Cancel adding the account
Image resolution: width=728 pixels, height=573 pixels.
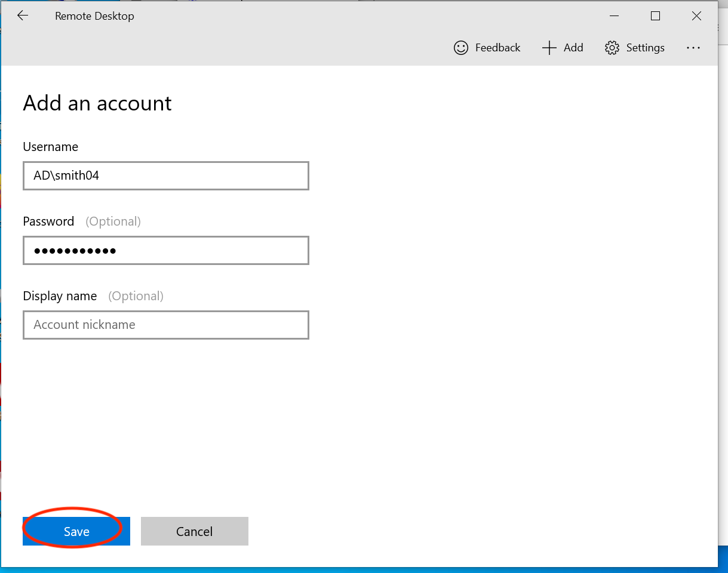pyautogui.click(x=195, y=531)
